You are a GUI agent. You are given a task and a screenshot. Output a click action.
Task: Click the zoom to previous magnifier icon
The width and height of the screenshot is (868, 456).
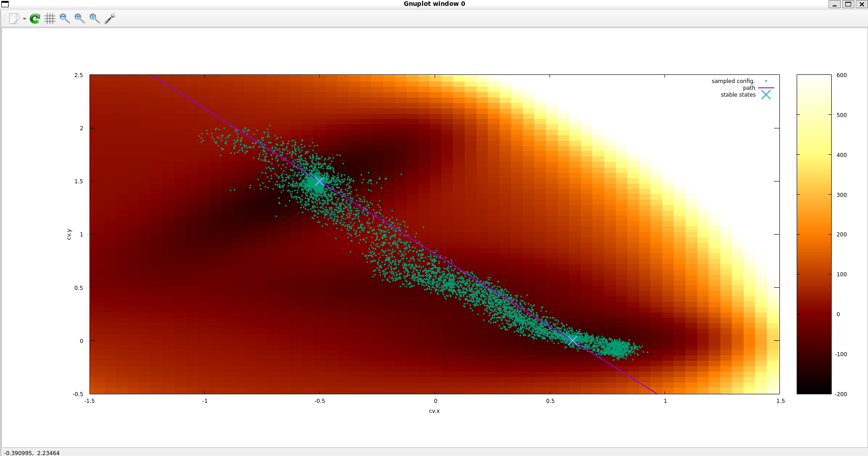tap(65, 19)
